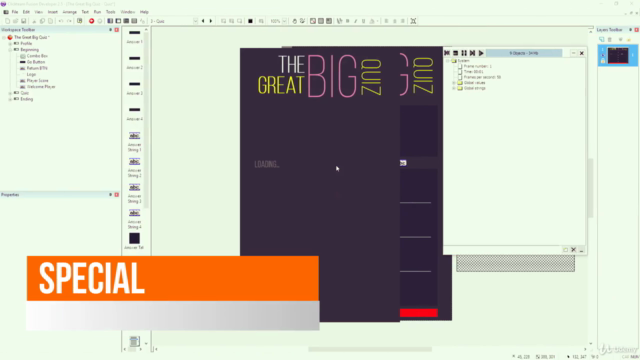This screenshot has width=640, height=360.
Task: Open the Insert menu
Action: click(x=53, y=12)
